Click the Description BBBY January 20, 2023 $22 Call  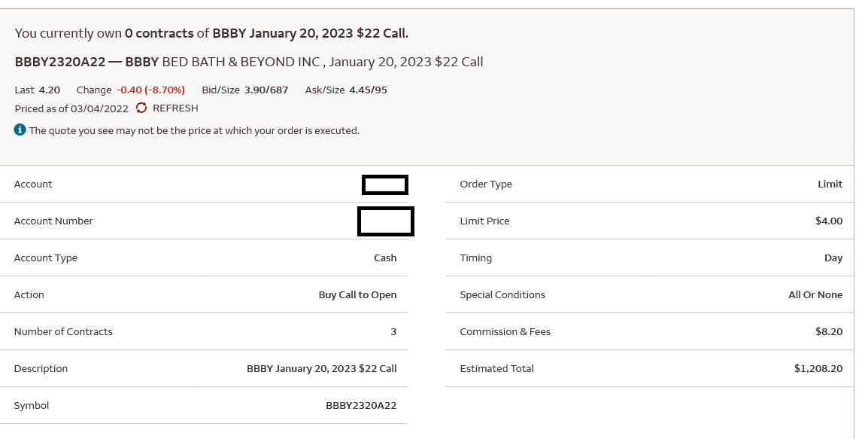coord(322,369)
